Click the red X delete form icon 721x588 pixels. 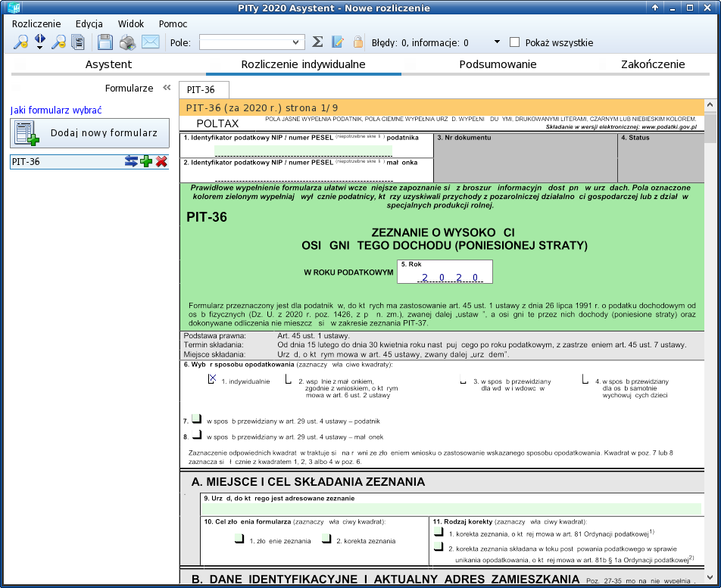161,161
